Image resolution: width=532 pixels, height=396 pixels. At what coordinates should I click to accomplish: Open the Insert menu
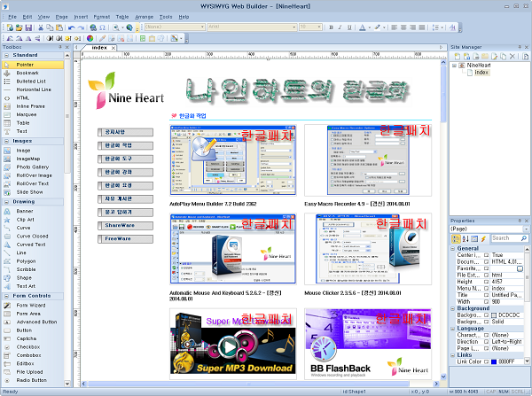click(81, 17)
